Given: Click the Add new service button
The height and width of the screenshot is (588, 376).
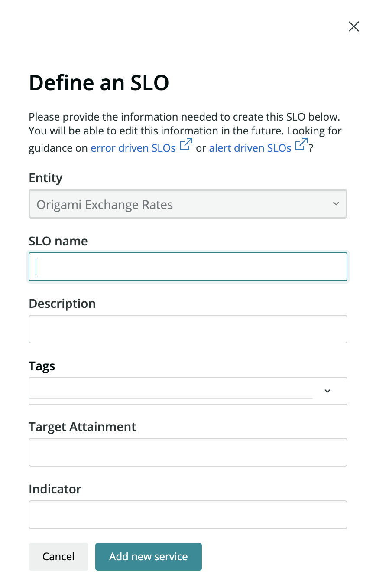Looking at the screenshot, I should point(148,556).
